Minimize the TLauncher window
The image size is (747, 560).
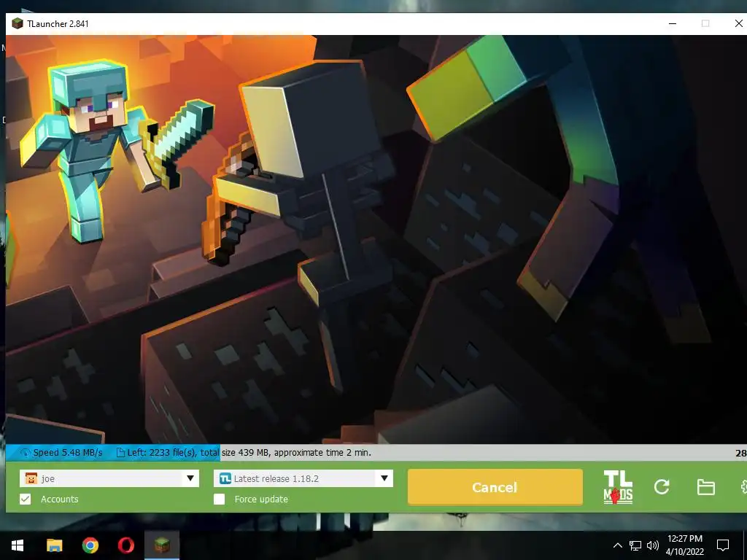tap(673, 23)
